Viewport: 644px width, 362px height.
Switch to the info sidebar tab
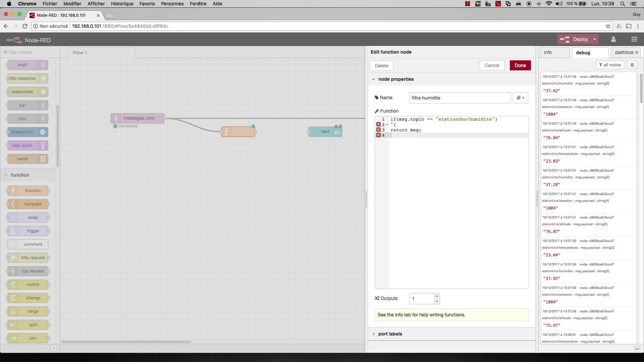554,52
